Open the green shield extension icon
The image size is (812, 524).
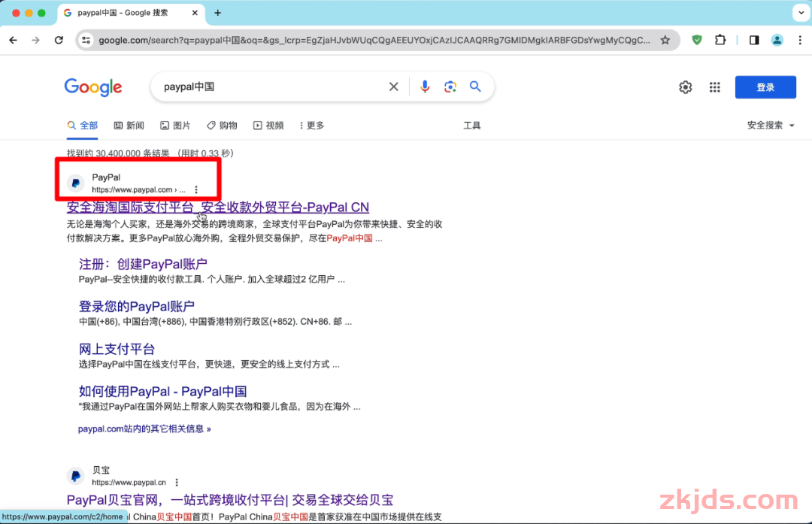[x=697, y=40]
